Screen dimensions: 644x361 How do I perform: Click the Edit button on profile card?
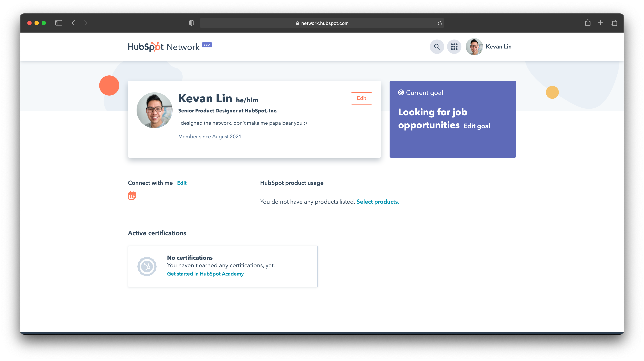pyautogui.click(x=361, y=98)
